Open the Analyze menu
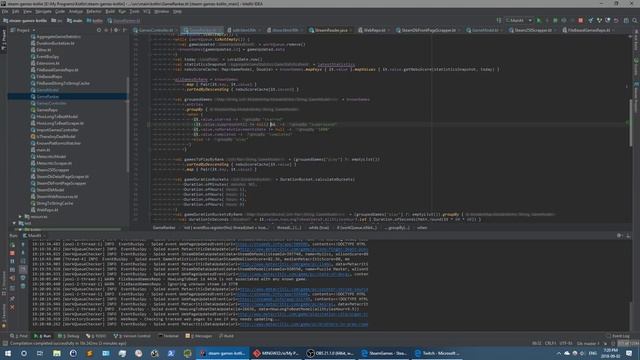The height and width of the screenshot is (360, 640). pos(76,11)
